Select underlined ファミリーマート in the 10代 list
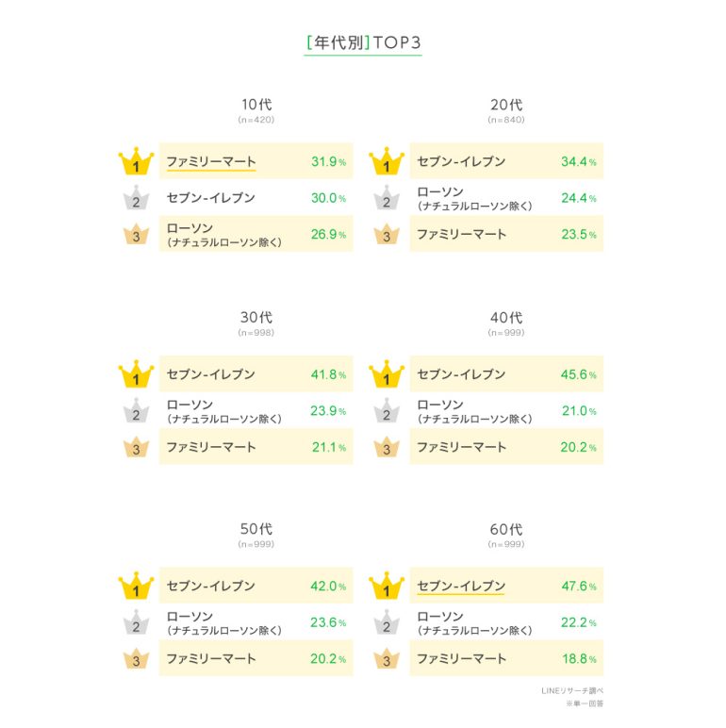 pos(211,162)
